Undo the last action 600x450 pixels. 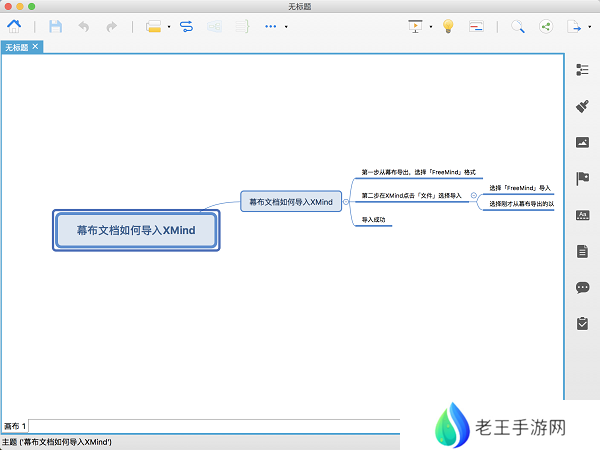click(84, 27)
